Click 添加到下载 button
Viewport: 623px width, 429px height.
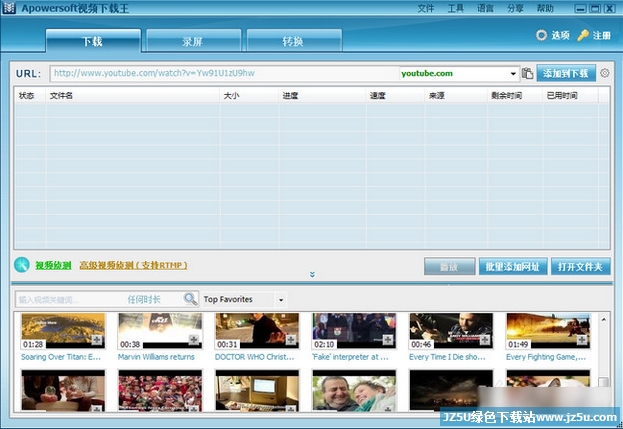click(x=566, y=73)
